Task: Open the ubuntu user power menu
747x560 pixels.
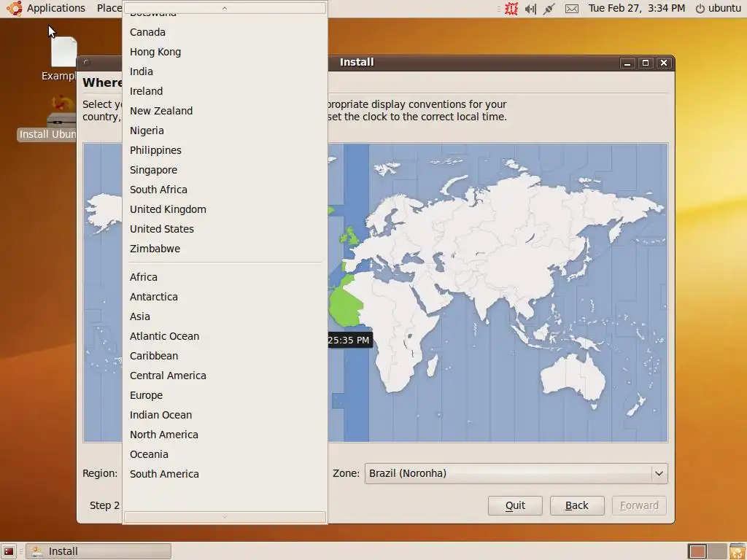Action: tap(719, 8)
